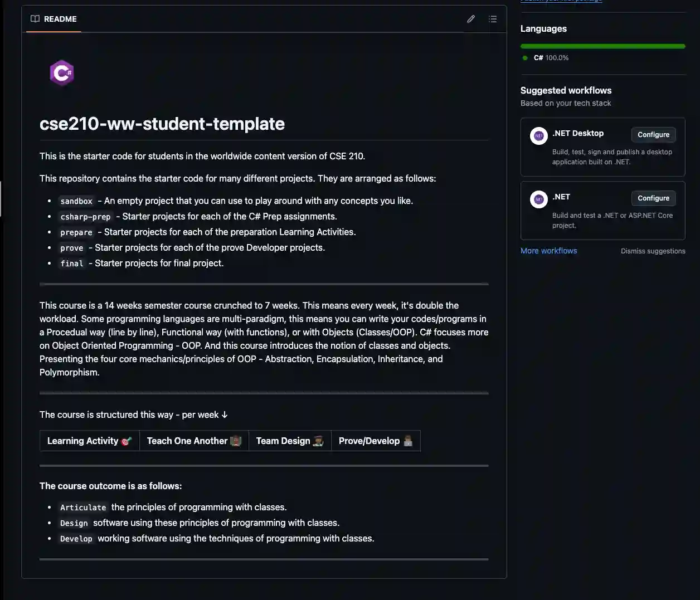Select the Team Design table header
The height and width of the screenshot is (600, 700).
point(283,440)
